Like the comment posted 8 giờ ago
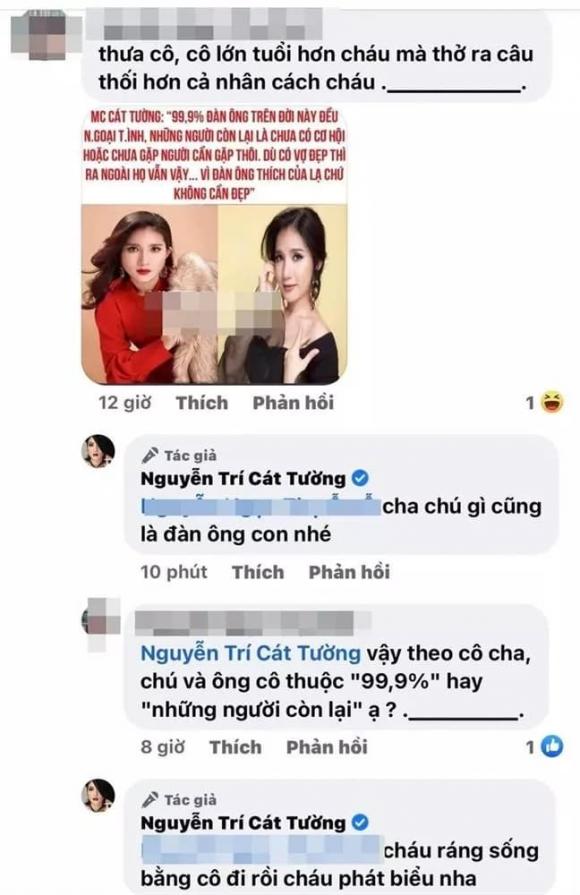The width and height of the screenshot is (580, 895). (x=236, y=747)
